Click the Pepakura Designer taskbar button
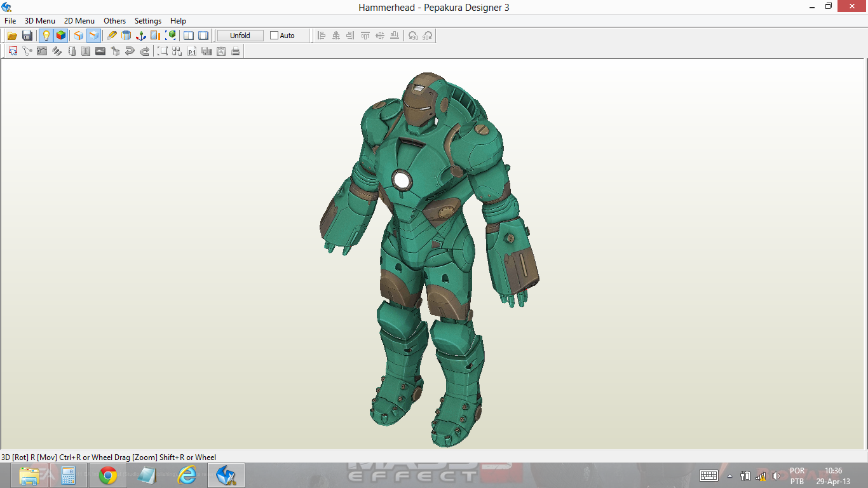The height and width of the screenshot is (488, 868). coord(226,475)
